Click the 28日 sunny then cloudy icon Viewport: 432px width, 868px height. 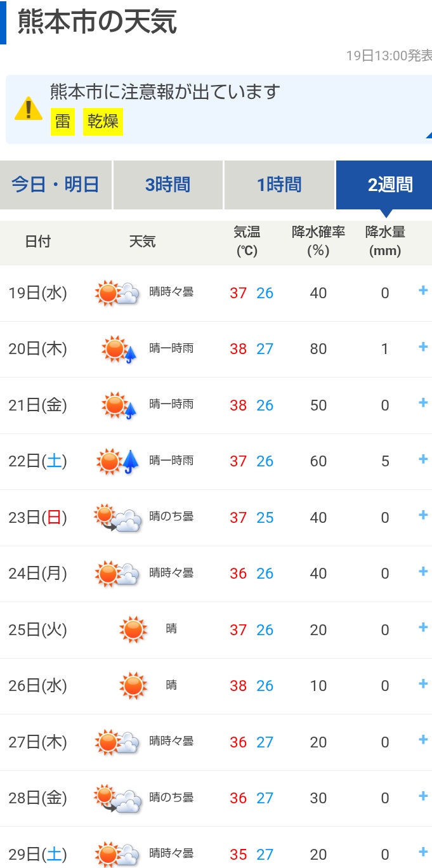click(x=117, y=798)
